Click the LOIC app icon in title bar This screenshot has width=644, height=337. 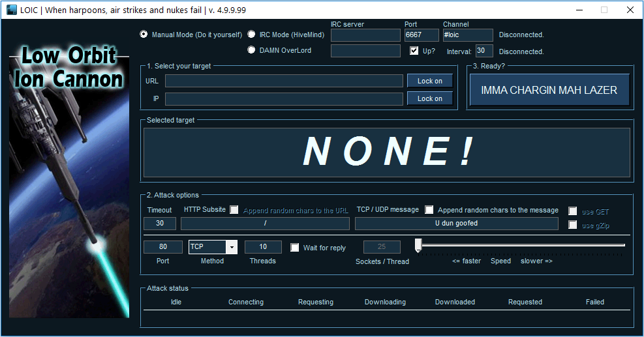(12, 10)
